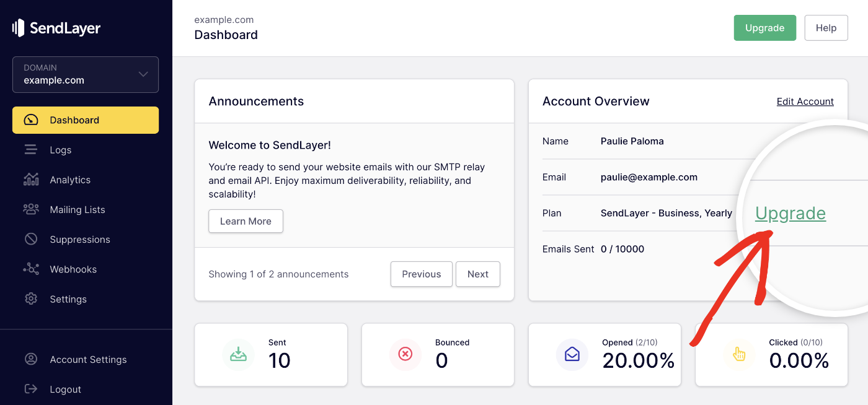
Task: Click the Bounced red error icon
Action: coord(405,354)
